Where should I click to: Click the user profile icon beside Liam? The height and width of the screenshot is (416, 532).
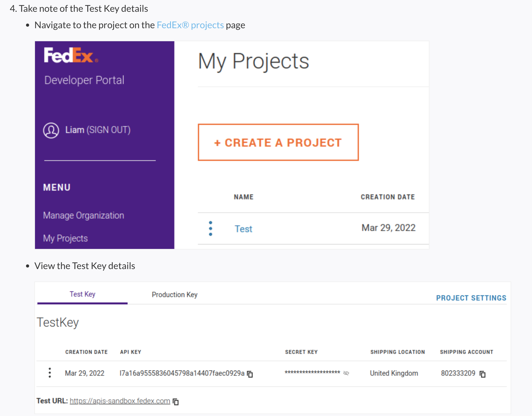tap(51, 130)
